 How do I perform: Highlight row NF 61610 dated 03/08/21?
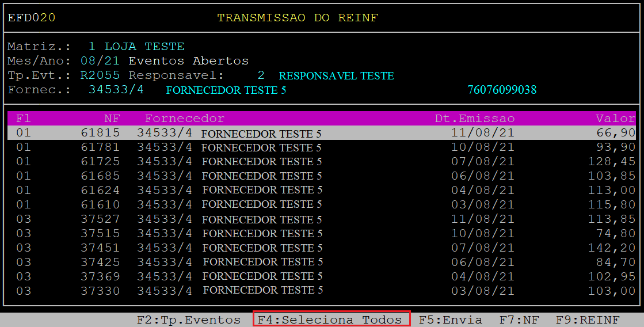pyautogui.click(x=321, y=204)
